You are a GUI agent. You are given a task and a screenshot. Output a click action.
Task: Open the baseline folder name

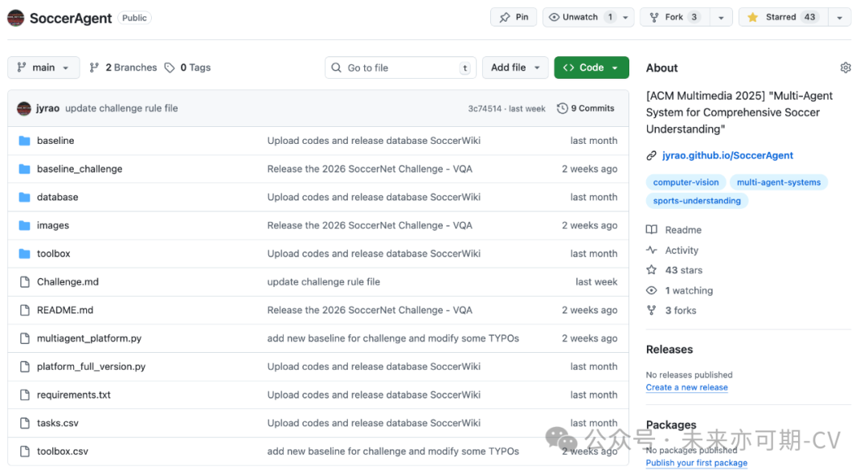55,141
